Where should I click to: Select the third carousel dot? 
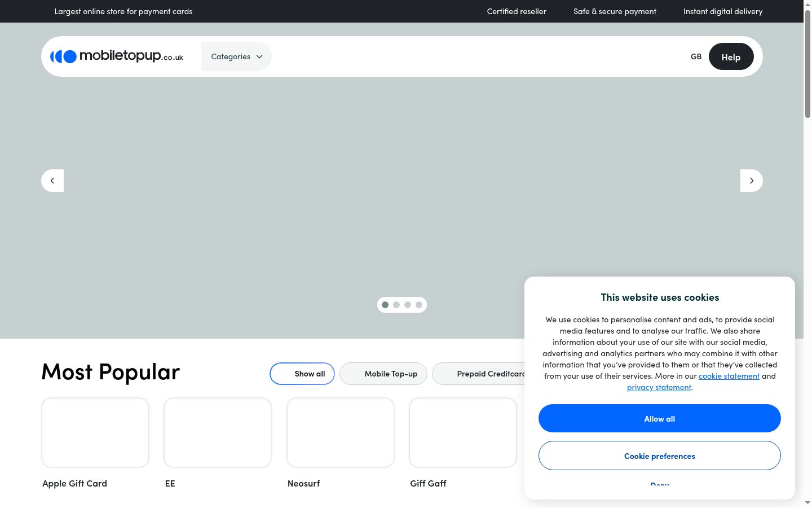pos(408,305)
